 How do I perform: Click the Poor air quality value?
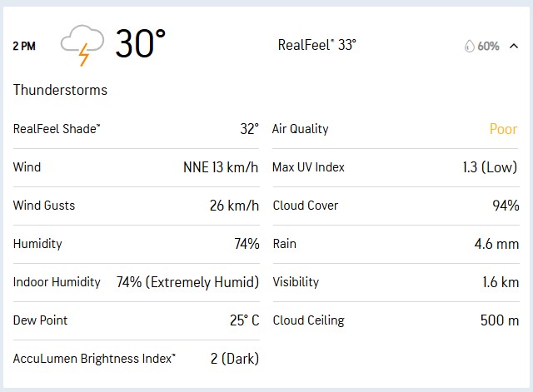[503, 129]
